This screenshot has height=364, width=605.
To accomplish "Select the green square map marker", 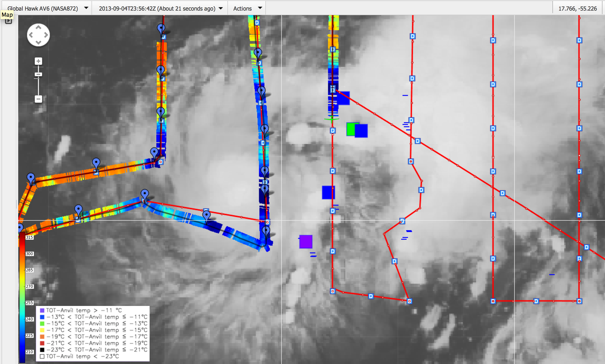I will click(351, 129).
